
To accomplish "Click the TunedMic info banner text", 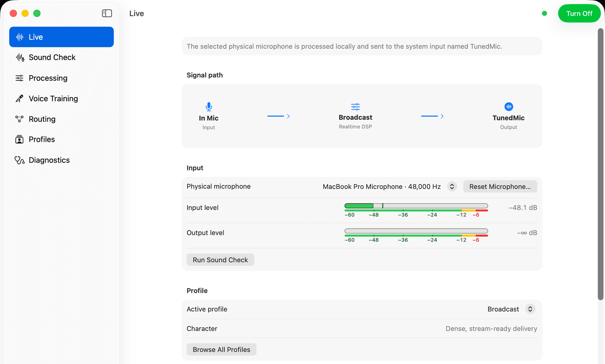I will click(344, 46).
